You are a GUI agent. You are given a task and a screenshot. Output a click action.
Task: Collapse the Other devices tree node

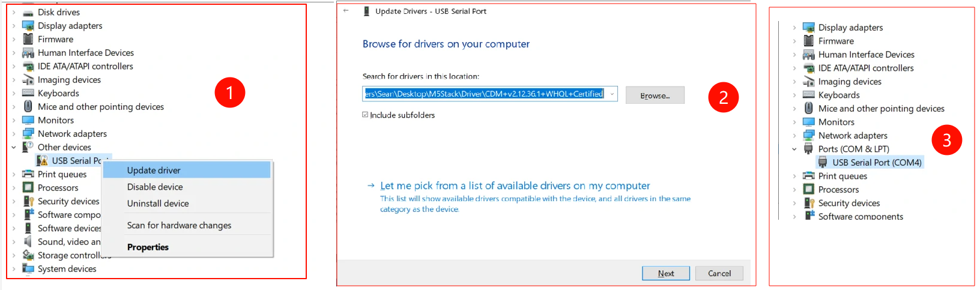(x=14, y=147)
